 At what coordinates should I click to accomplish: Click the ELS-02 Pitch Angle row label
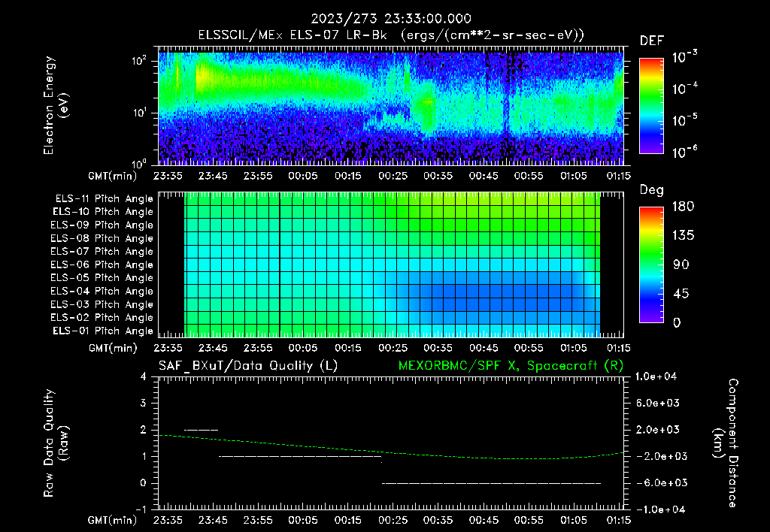tap(102, 318)
